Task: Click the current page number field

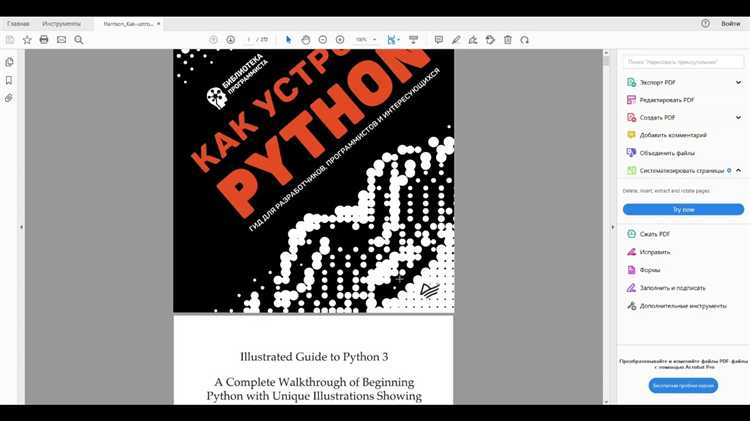Action: point(248,40)
